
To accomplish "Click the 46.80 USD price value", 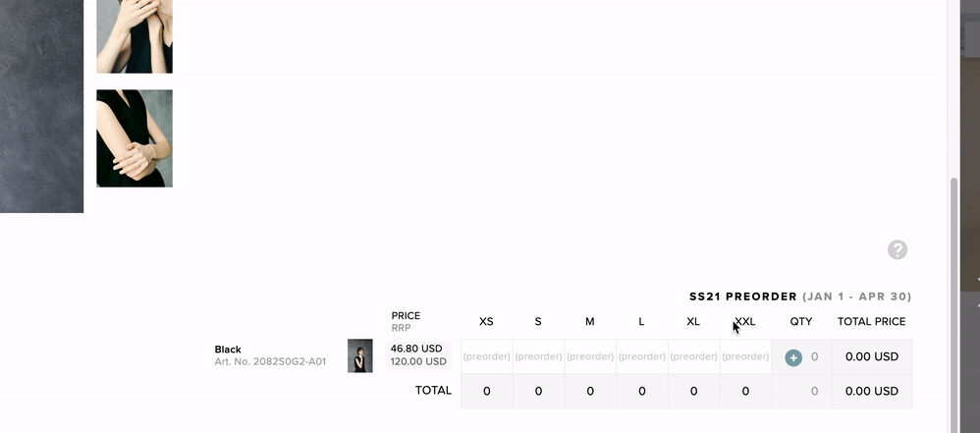I will point(416,349).
